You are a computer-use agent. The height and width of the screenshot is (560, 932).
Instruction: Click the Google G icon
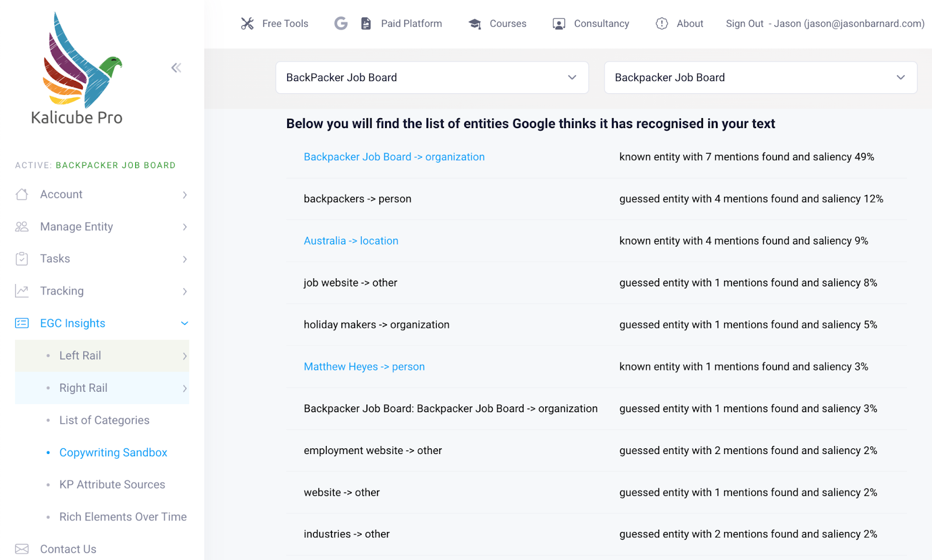[x=341, y=23]
